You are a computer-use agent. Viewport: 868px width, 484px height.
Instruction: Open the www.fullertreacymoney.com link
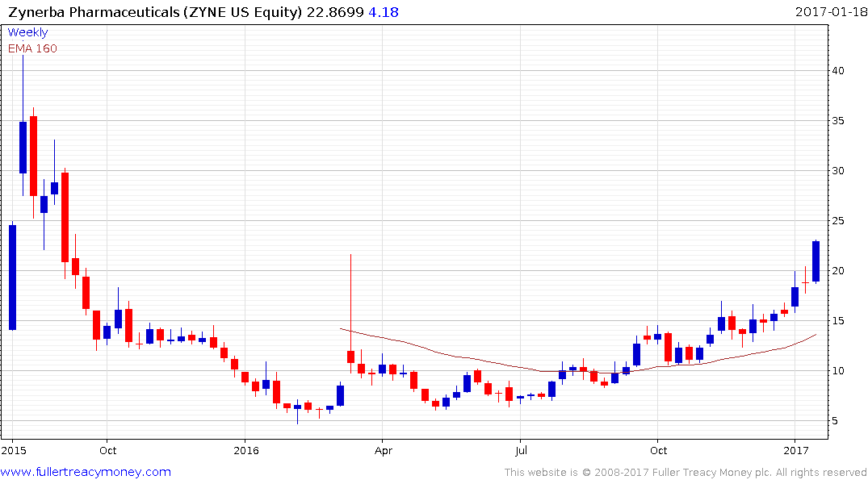point(86,472)
